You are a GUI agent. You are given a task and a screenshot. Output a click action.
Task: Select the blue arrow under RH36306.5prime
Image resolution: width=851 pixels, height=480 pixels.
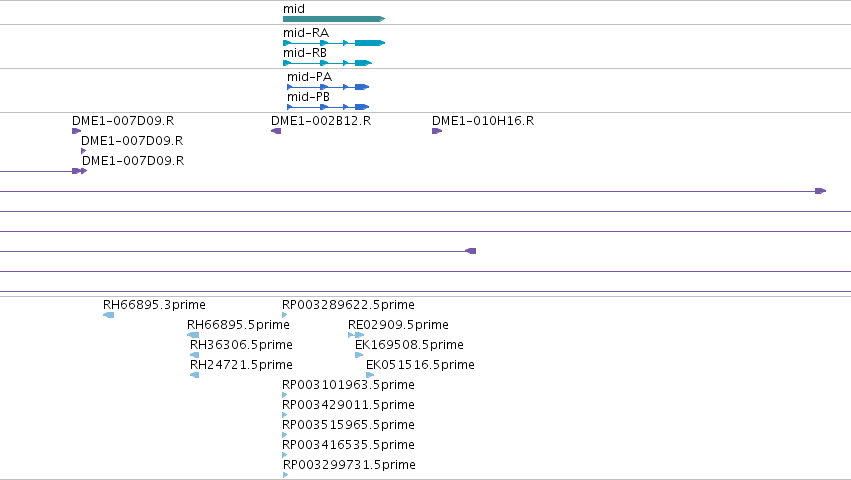pos(194,355)
